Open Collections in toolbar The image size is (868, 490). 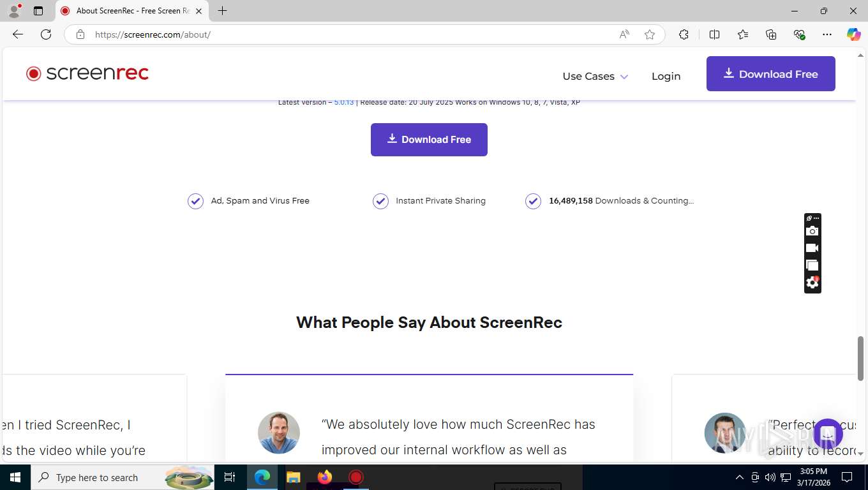[771, 34]
